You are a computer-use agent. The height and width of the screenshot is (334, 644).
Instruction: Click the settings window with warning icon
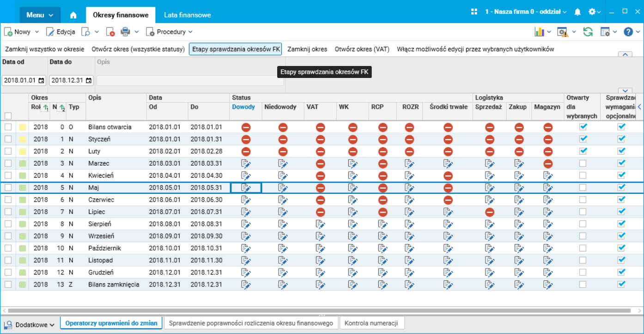[x=562, y=32]
